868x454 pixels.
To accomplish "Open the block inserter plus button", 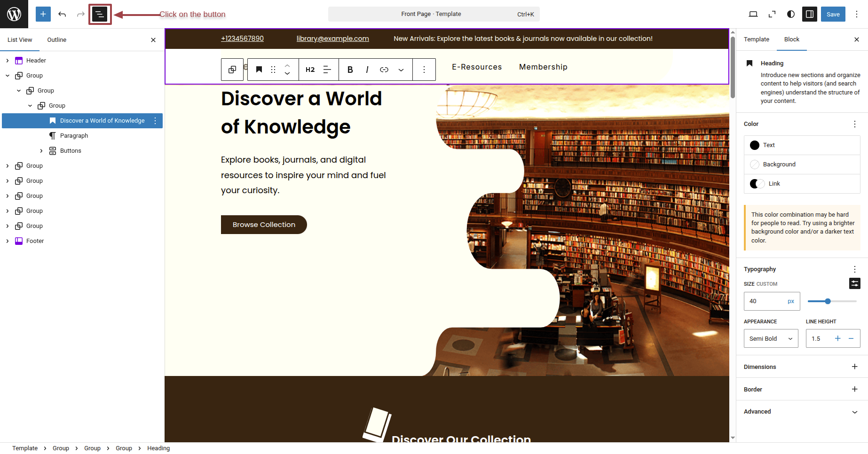I will pyautogui.click(x=43, y=14).
